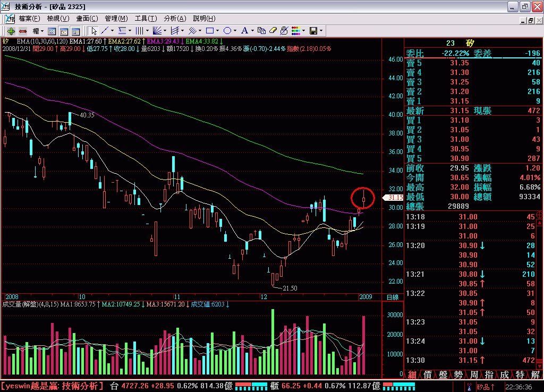
Task: Expand the fan lines tool dropdown arrow
Action: click(x=165, y=31)
